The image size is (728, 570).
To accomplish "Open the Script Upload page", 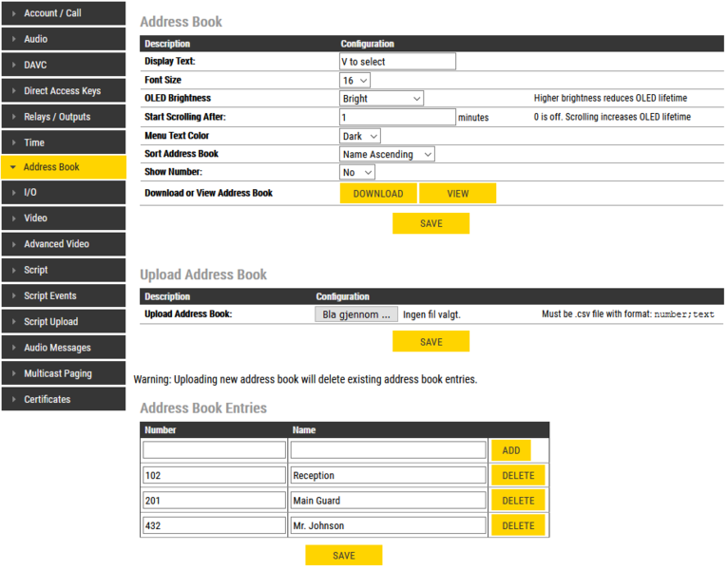I will (x=64, y=322).
